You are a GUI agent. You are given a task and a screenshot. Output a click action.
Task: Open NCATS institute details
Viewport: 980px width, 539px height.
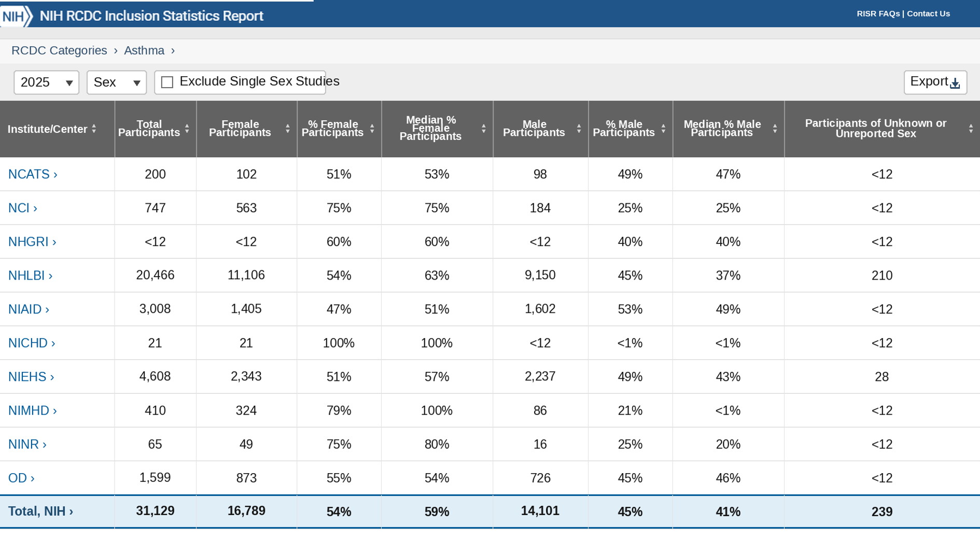coord(33,174)
